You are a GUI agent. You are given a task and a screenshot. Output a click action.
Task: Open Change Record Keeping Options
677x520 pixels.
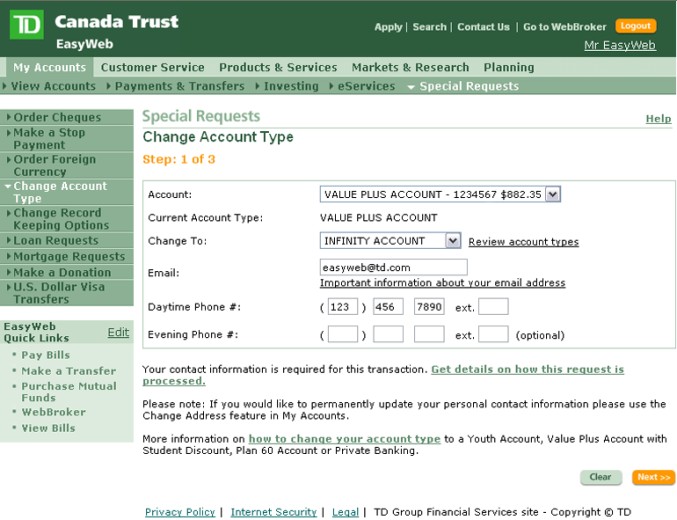coord(66,219)
